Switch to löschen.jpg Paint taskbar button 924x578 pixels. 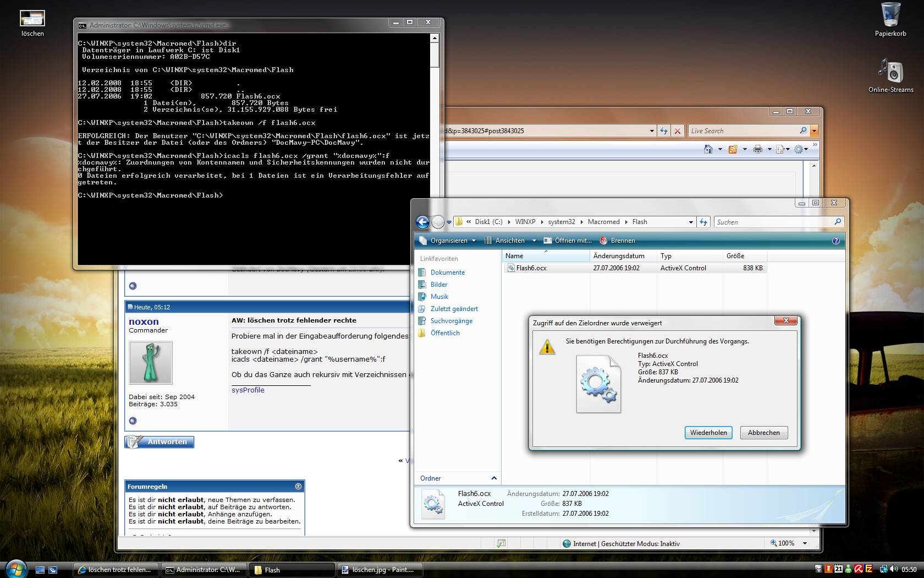(379, 570)
